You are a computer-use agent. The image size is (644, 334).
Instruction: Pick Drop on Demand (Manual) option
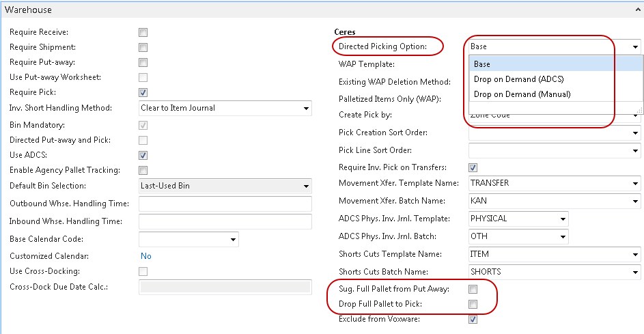coord(522,94)
